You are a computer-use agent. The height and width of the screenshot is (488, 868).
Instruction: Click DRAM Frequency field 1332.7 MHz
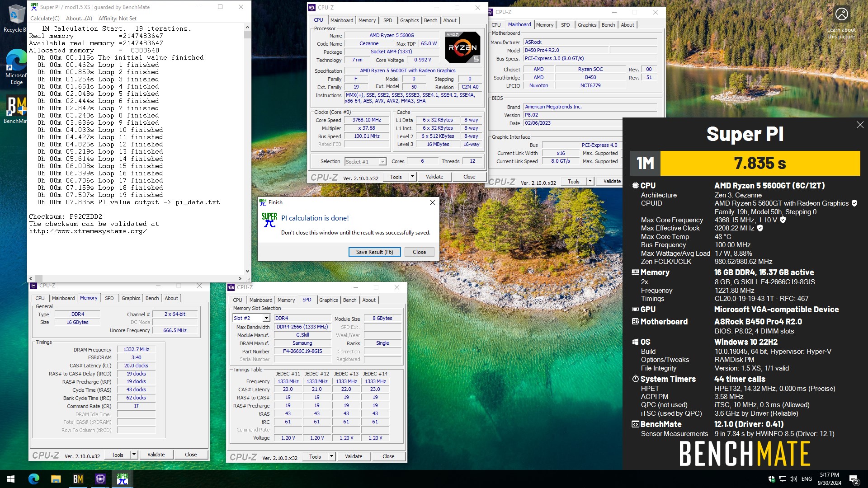[x=136, y=349]
